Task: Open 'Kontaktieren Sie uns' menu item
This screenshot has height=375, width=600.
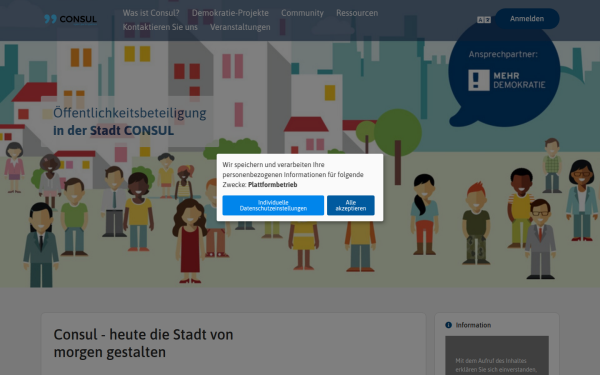Action: [160, 27]
